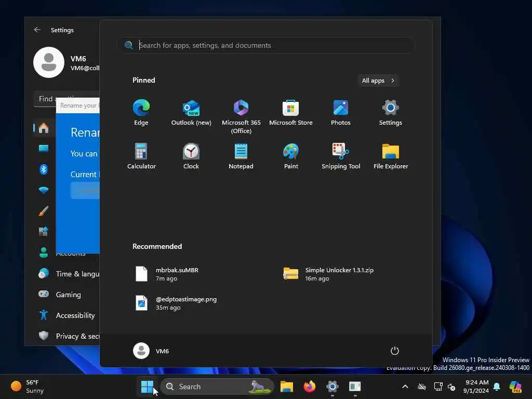Click the Power button in Start
532x399 pixels.
point(395,351)
